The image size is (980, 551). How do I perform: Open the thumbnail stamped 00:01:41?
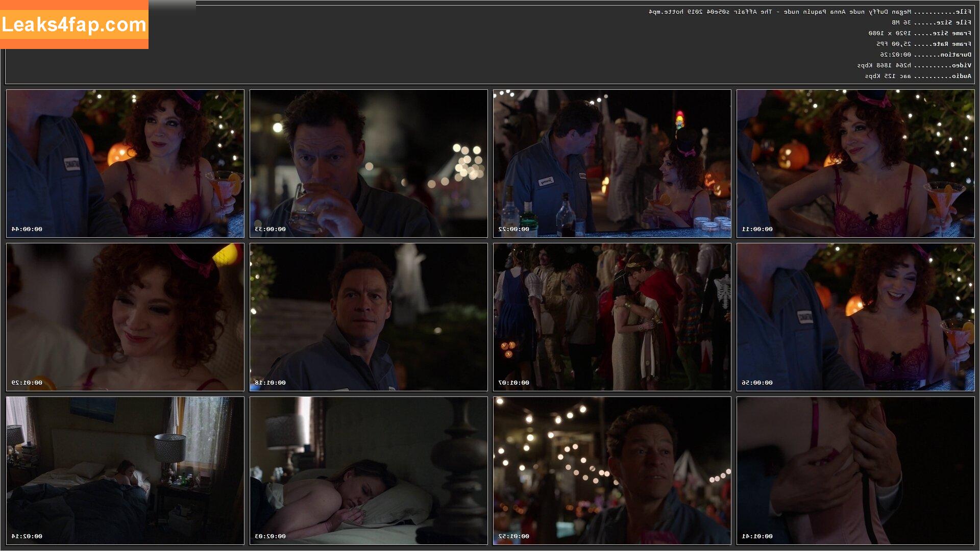855,470
